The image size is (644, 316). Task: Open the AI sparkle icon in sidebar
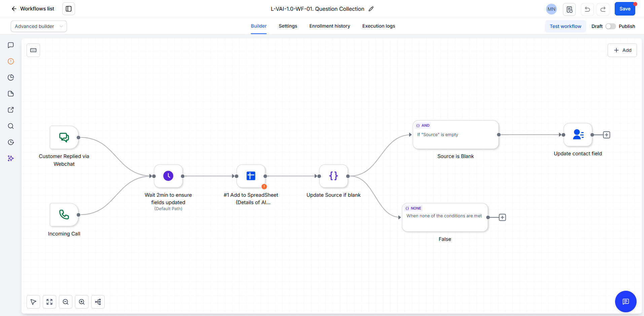coord(11,158)
